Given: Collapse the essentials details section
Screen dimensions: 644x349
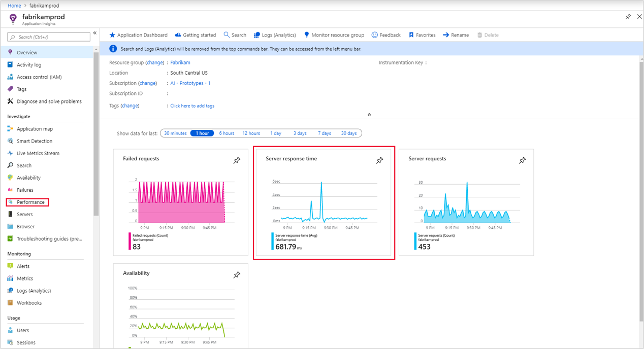Looking at the screenshot, I should [x=369, y=115].
